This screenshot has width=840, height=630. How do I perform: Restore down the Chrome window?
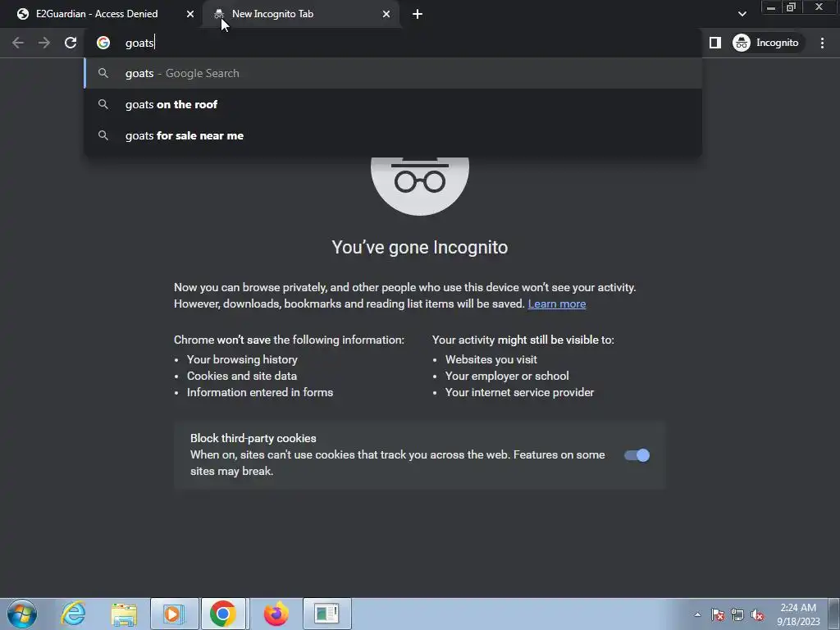click(791, 7)
